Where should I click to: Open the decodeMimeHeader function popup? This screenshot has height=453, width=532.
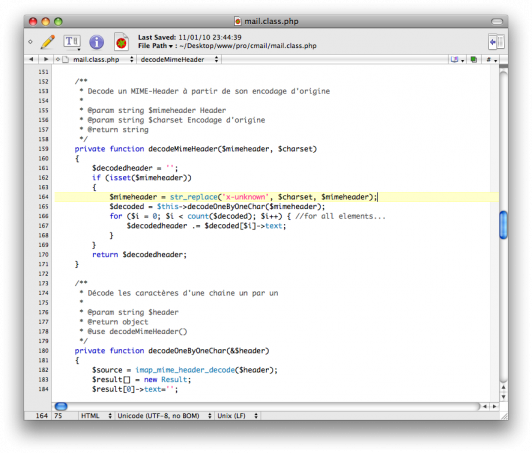179,60
